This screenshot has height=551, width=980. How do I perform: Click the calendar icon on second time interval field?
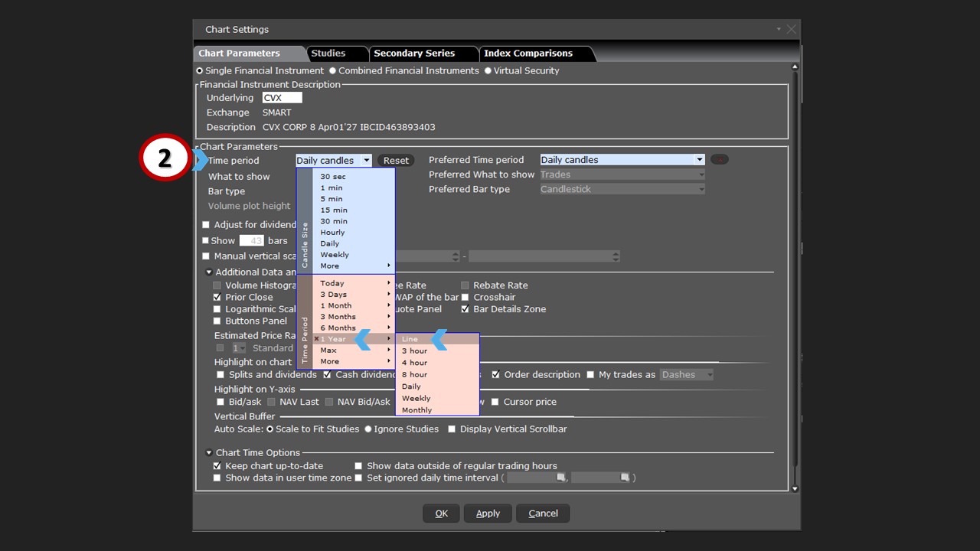625,478
